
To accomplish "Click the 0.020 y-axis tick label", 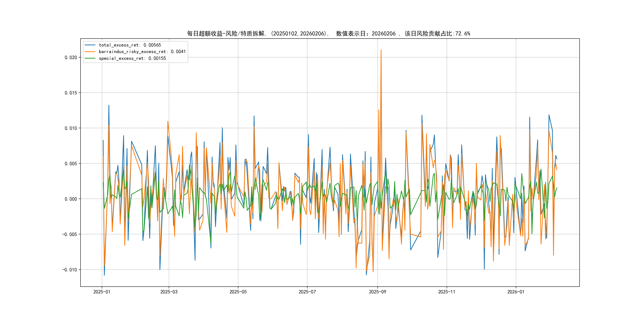I will [x=71, y=57].
